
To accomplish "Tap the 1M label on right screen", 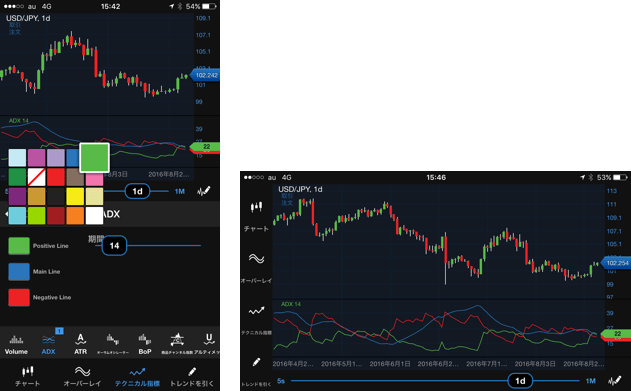I will click(590, 381).
